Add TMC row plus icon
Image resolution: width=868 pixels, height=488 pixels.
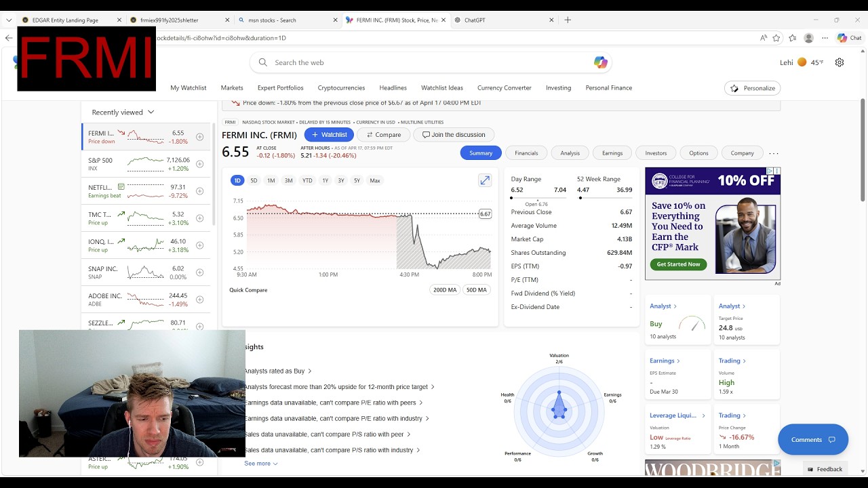point(199,218)
